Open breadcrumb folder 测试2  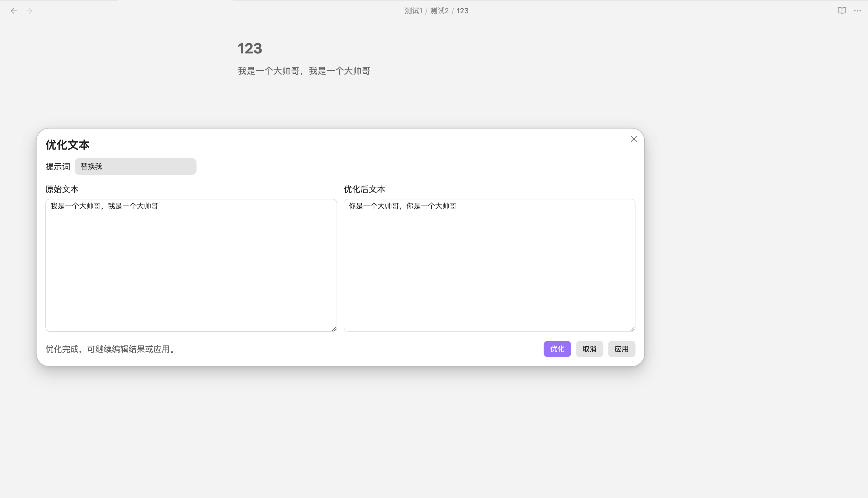tap(439, 11)
